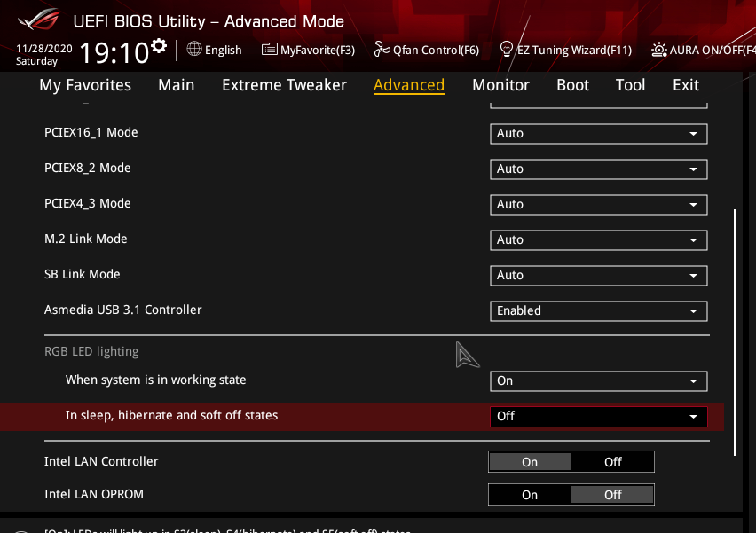Expand SB Link Mode dropdown
756x533 pixels.
(x=598, y=276)
